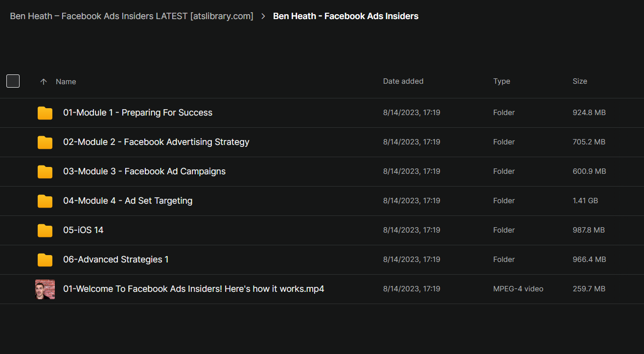Select the 01-Welcome To Facebook Ads Insiders mp4 filename
This screenshot has height=354, width=644.
click(x=194, y=289)
